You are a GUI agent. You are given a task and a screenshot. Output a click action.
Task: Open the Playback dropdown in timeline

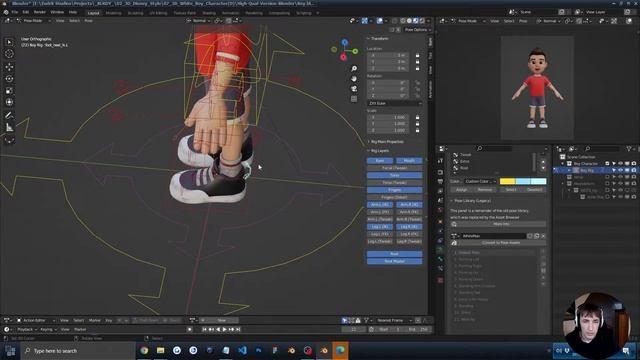27,329
